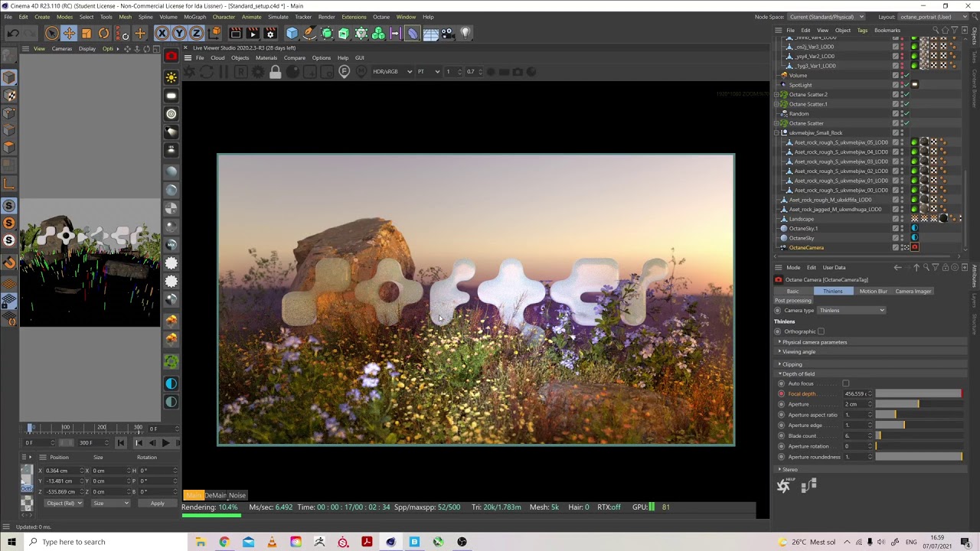This screenshot has height=551, width=980.
Task: Add a Camera object from toolbar
Action: click(x=448, y=33)
